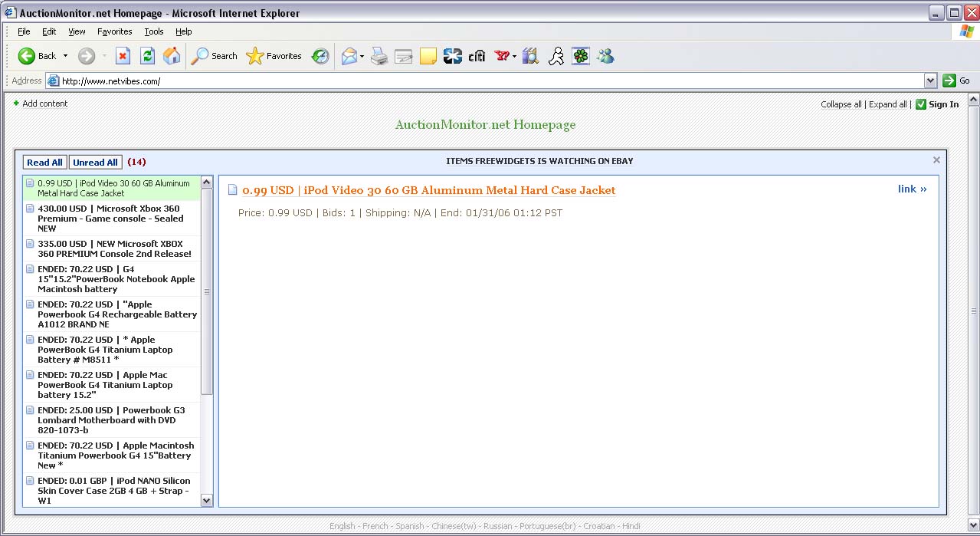Open the Windows Messenger icon

[x=605, y=56]
